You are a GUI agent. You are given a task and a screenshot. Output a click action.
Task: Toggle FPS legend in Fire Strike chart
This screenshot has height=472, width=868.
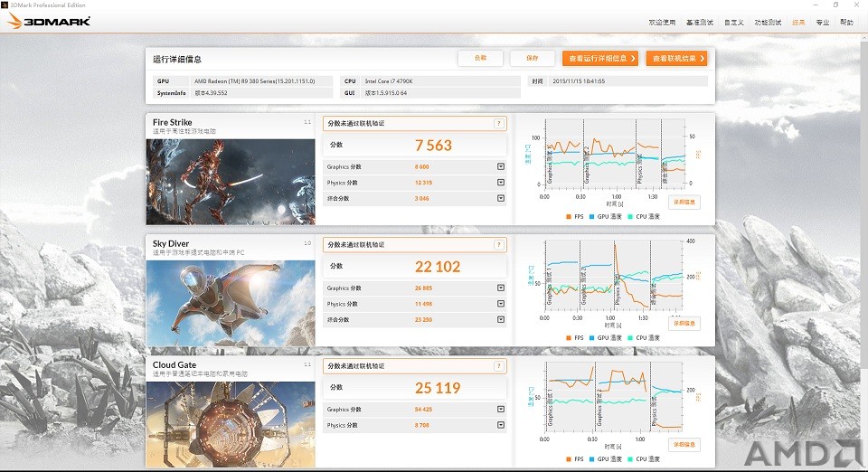pyautogui.click(x=575, y=216)
